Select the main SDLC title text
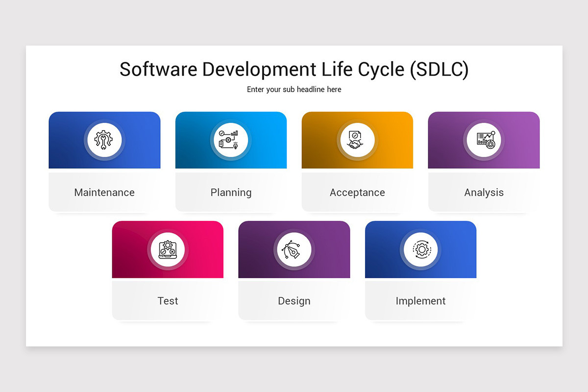 click(294, 70)
